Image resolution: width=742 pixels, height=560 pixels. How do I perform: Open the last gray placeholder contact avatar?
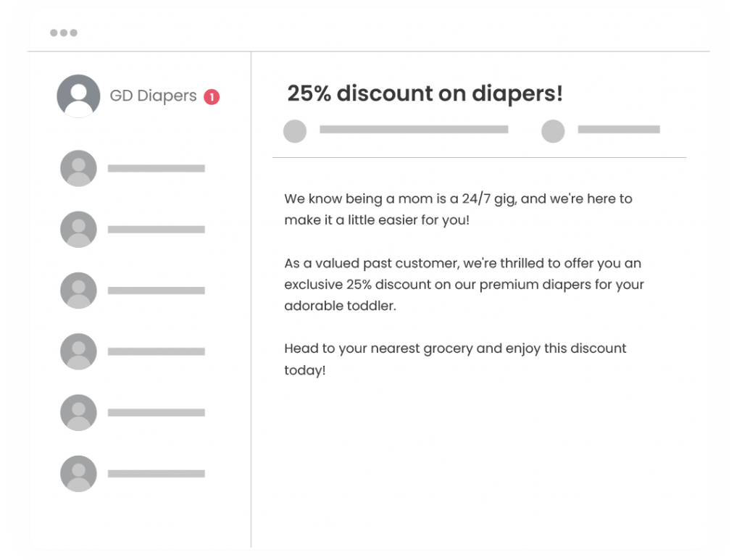click(78, 474)
